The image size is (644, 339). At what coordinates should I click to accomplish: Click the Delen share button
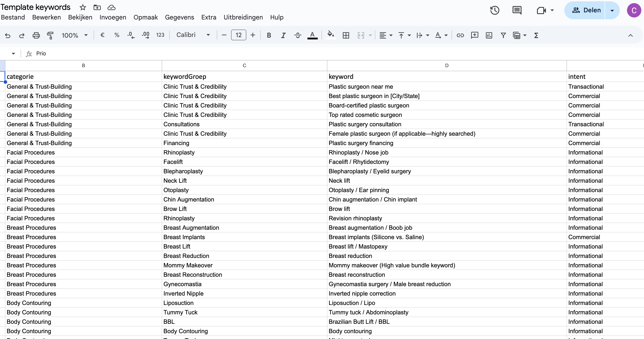(x=586, y=10)
